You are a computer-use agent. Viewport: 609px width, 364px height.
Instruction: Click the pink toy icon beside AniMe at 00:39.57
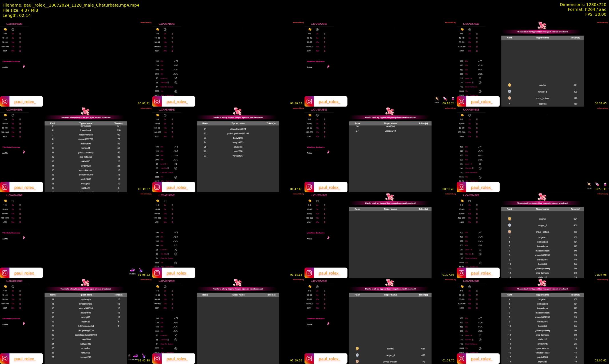[x=24, y=152]
